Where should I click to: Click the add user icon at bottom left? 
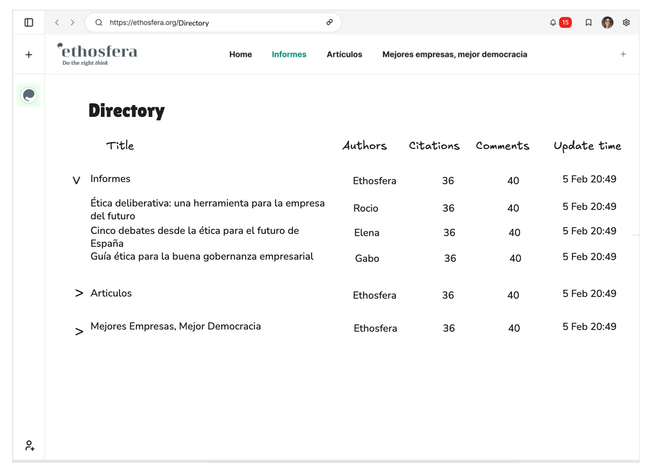click(29, 445)
